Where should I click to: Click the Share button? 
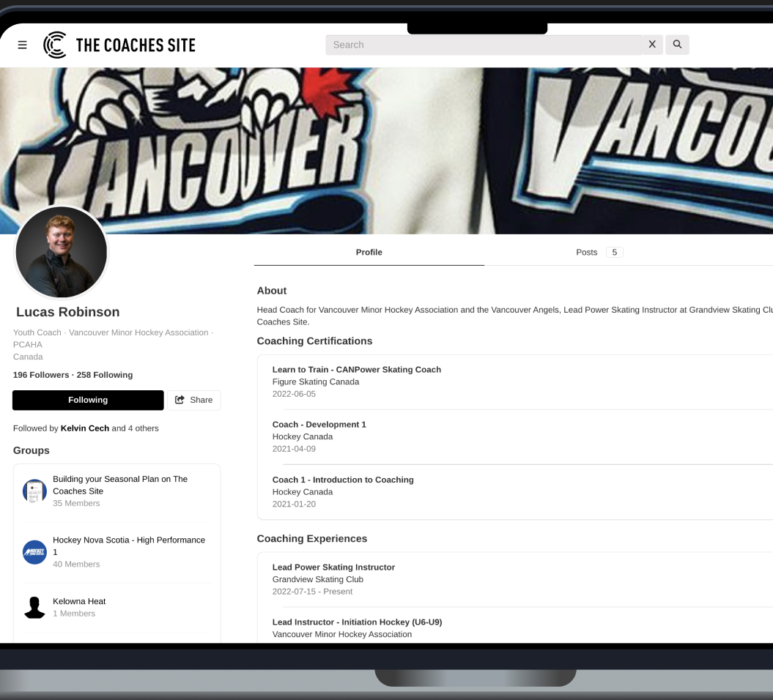(193, 400)
